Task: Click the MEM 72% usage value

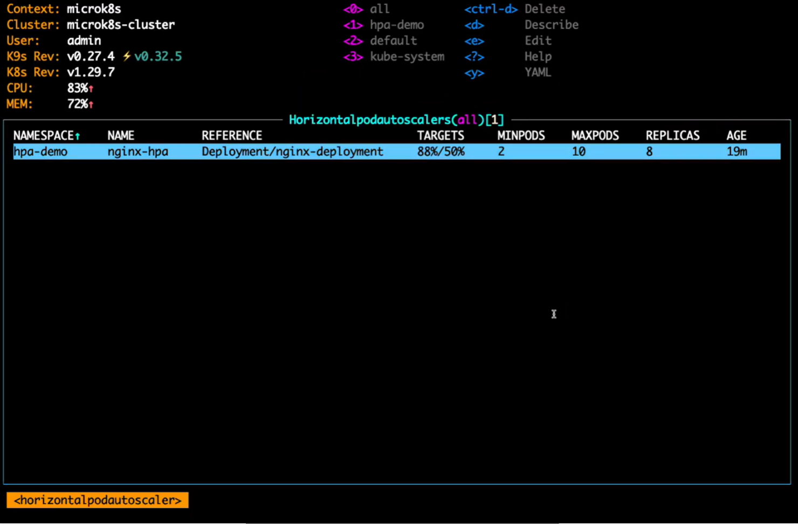Action: [78, 103]
